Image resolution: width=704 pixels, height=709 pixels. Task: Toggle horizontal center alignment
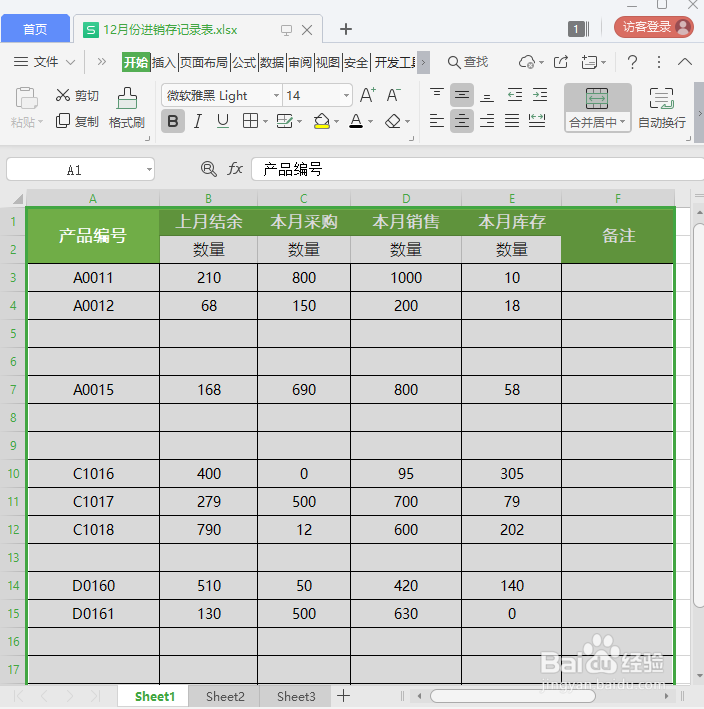[462, 121]
